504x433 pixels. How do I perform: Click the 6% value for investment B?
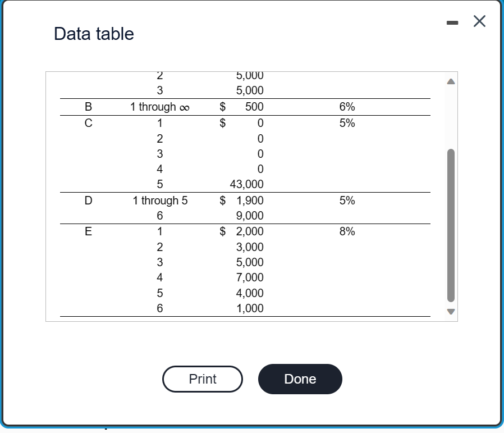coord(347,106)
